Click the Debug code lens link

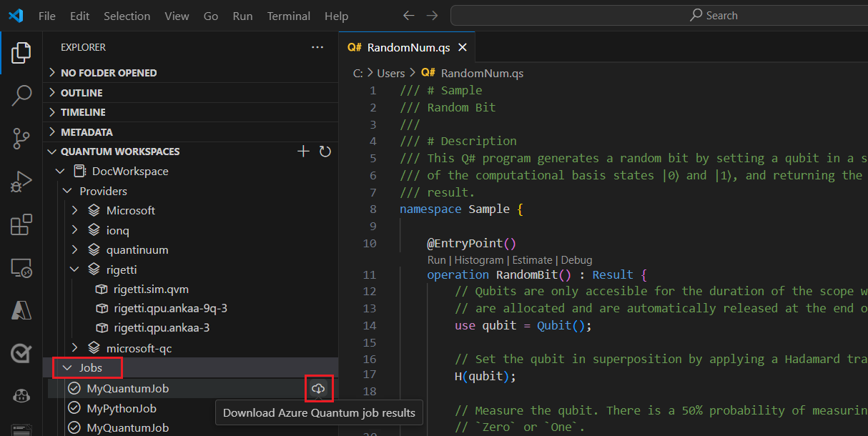(x=576, y=260)
